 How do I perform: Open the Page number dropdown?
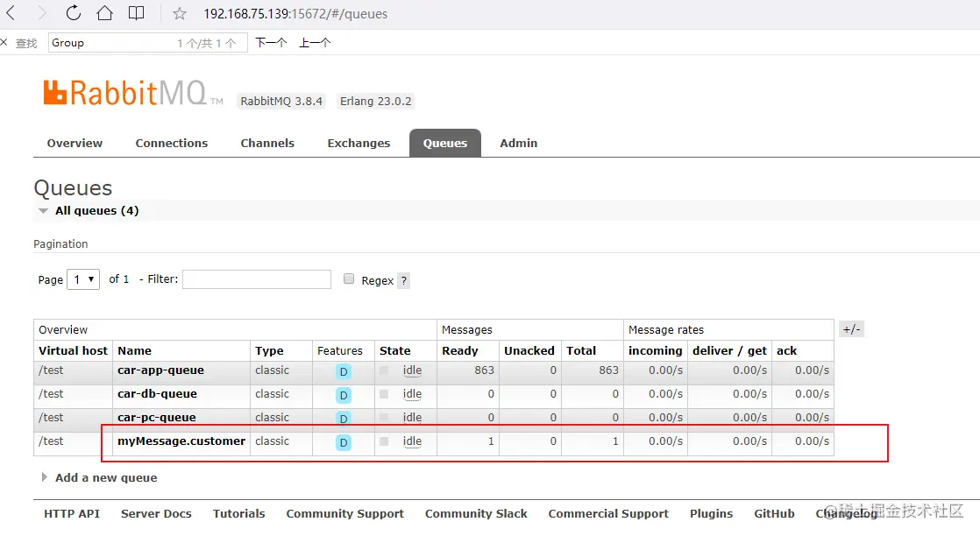(83, 279)
